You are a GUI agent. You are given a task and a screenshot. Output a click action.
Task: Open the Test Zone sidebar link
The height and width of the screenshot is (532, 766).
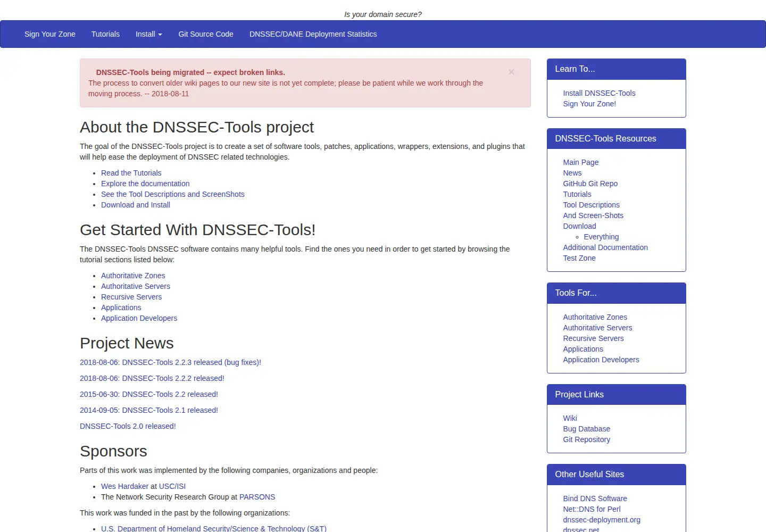[579, 258]
